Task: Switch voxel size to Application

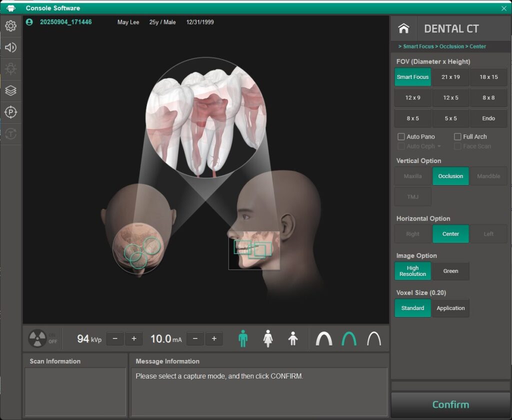Action: (x=450, y=308)
